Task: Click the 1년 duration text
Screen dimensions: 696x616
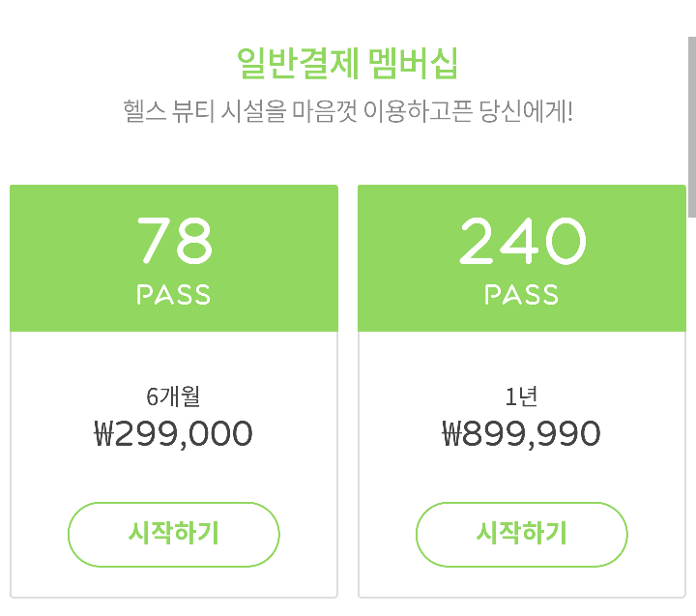Action: click(522, 396)
